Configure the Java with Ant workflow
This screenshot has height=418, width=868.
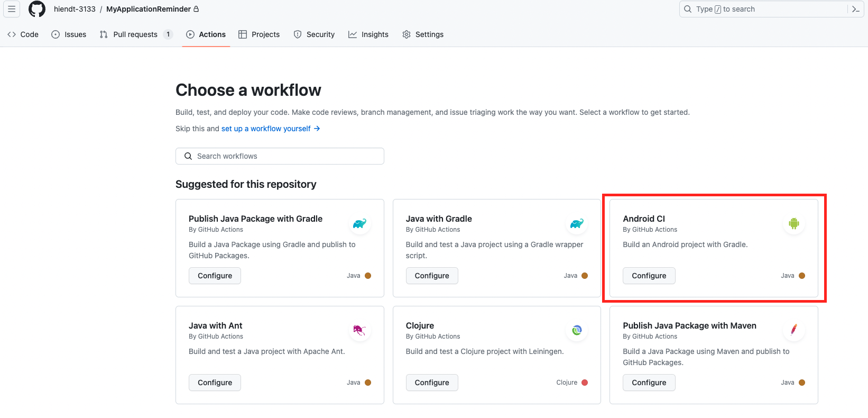(215, 383)
